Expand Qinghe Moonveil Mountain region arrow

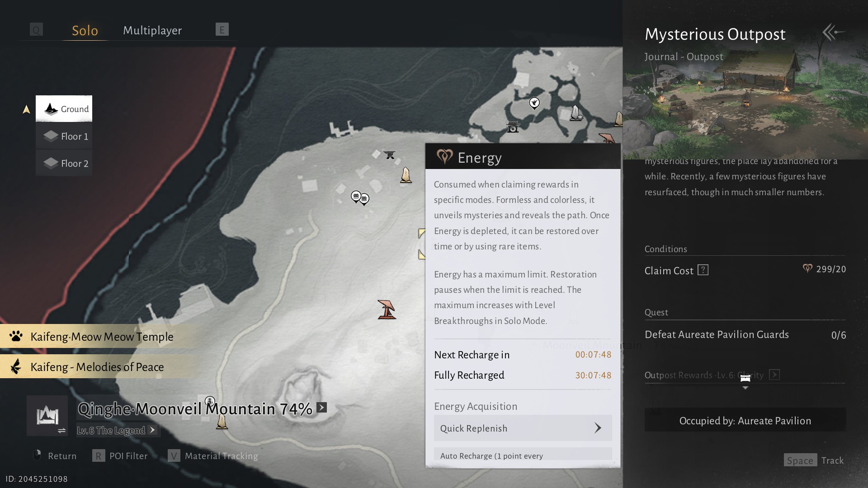(321, 408)
